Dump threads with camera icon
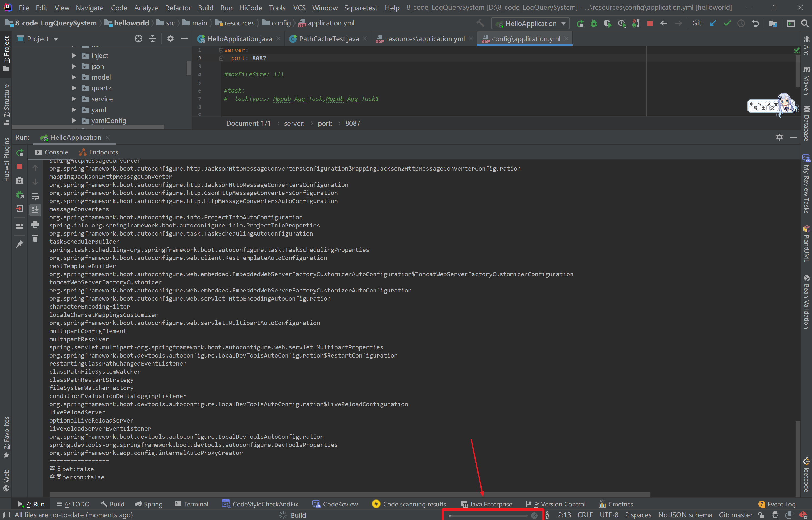Image resolution: width=812 pixels, height=520 pixels. 19,181
